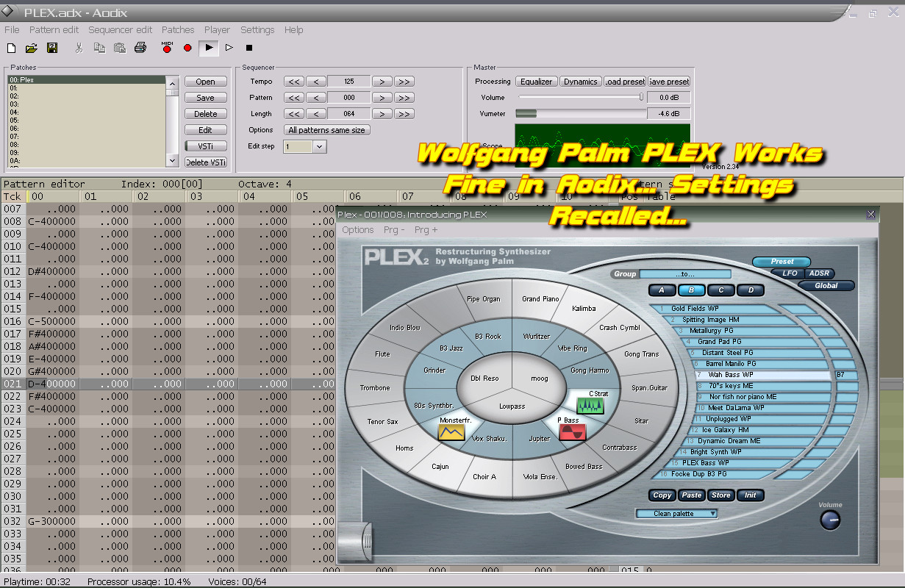Screen dimensions: 905x588
Task: Click the VSTi button
Action: click(x=206, y=146)
